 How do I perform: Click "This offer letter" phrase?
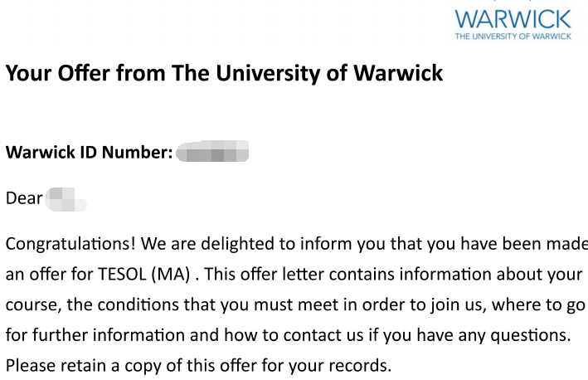264,275
